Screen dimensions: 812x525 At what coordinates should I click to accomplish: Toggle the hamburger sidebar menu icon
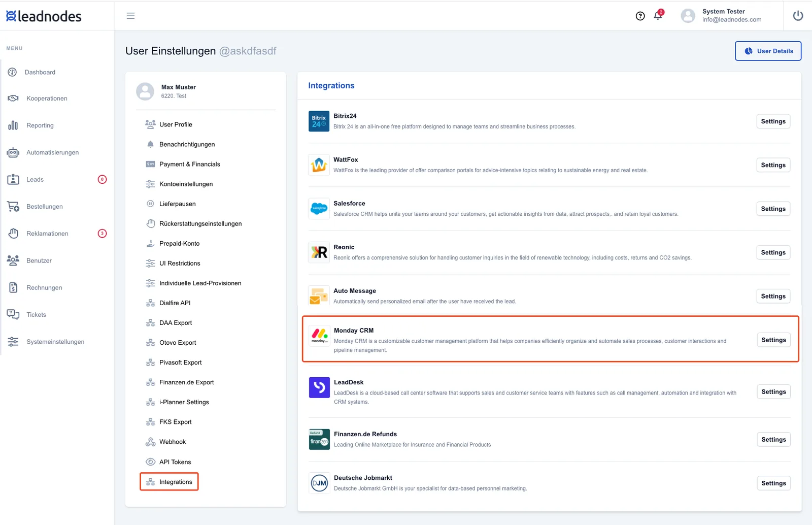(x=130, y=16)
